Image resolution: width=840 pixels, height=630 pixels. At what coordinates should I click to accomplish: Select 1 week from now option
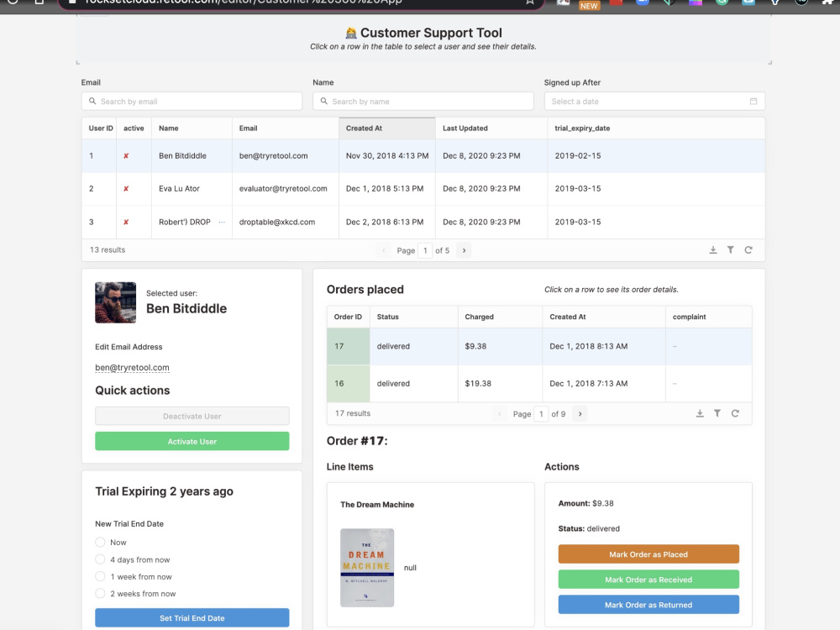pyautogui.click(x=100, y=576)
